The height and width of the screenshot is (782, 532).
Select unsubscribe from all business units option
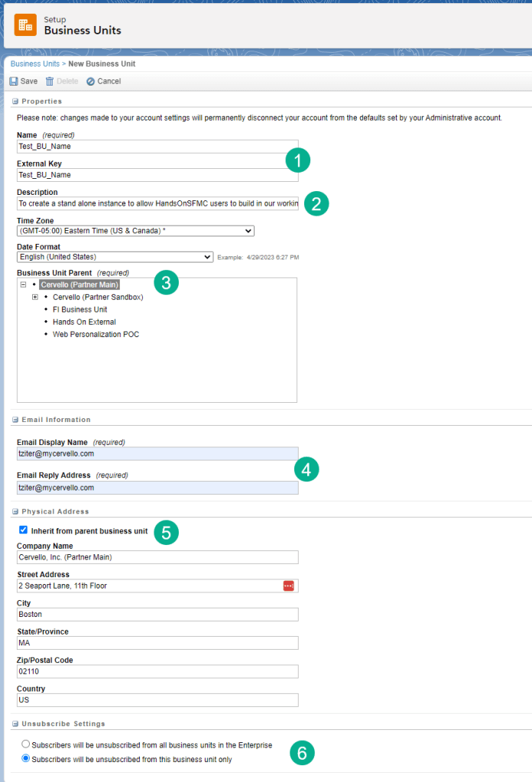coord(26,745)
